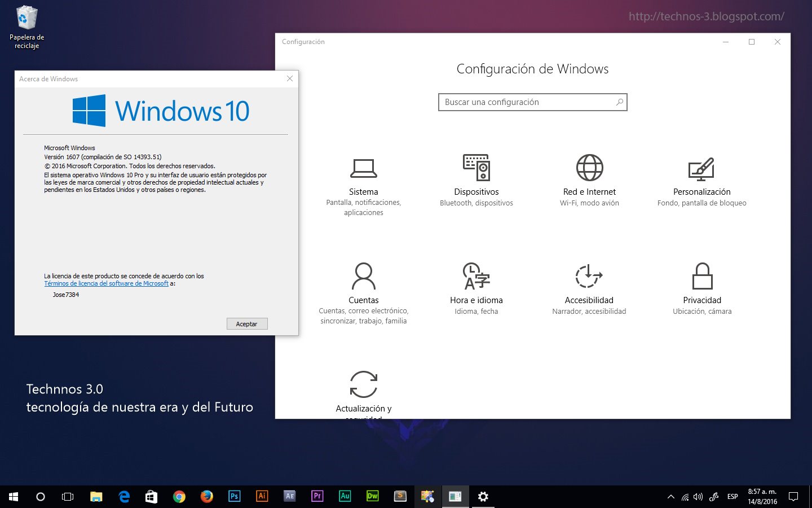The image size is (812, 508).
Task: Open Windows Ink Workspace pen tray icon
Action: [x=714, y=497]
